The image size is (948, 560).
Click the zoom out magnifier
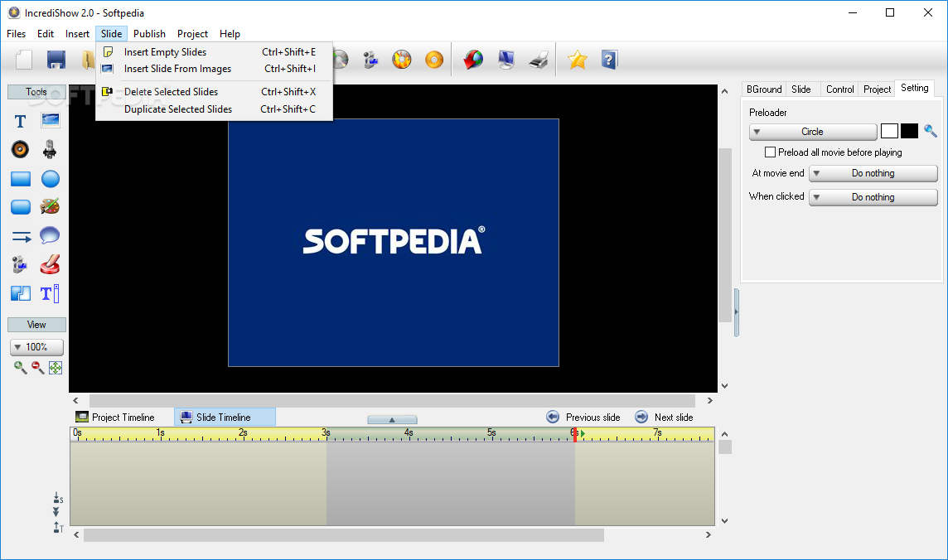(37, 367)
